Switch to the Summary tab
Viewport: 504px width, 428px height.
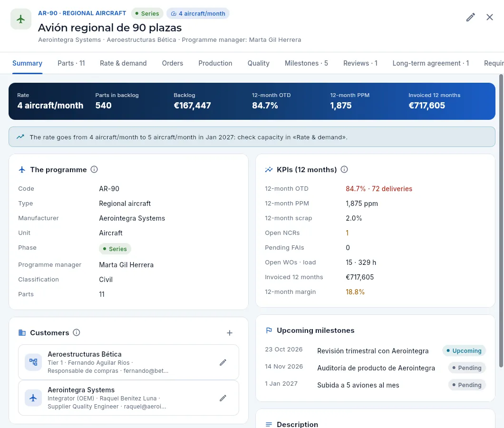tap(27, 63)
